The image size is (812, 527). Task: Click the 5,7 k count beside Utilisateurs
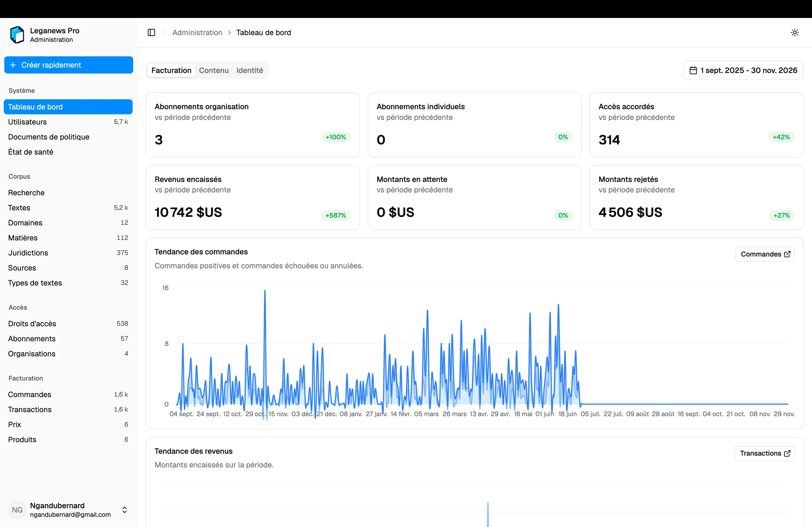(121, 122)
